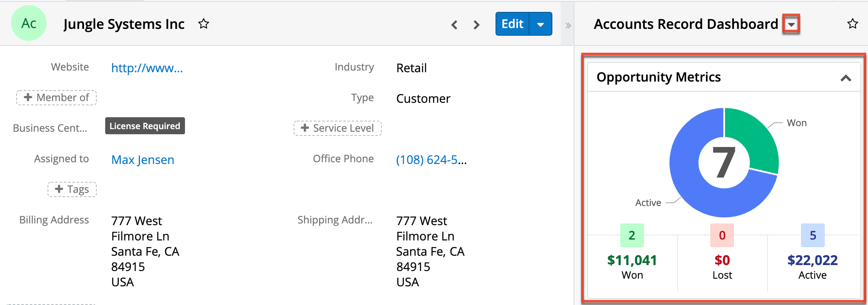Select the License Required business center label

(145, 126)
